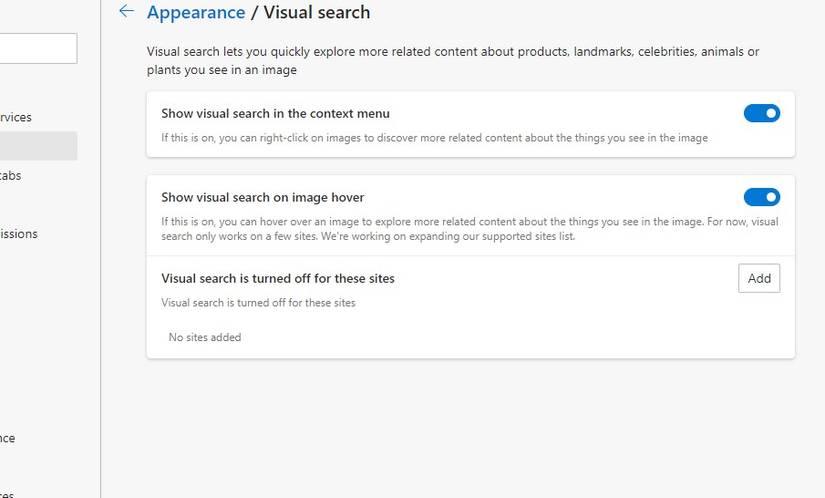
Task: Open sidebar item ending in "nce"
Action: [8, 438]
